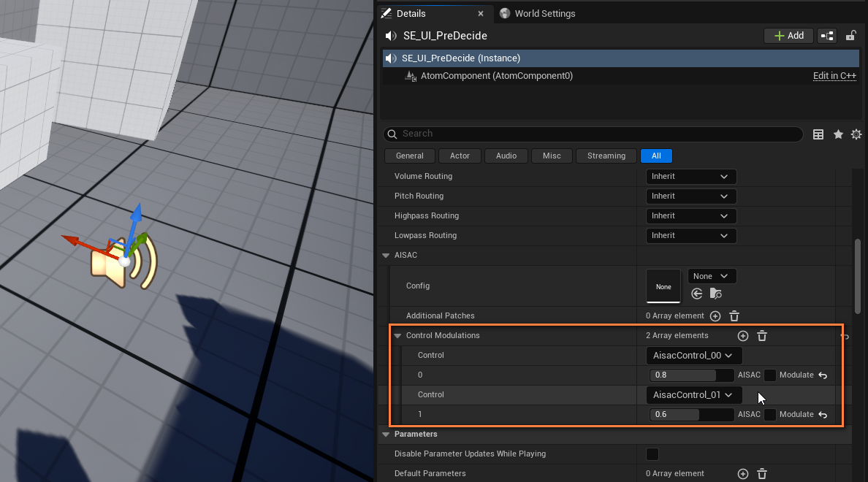
Task: Select SE_UI_PreDecide (Instance) row
Action: [620, 58]
